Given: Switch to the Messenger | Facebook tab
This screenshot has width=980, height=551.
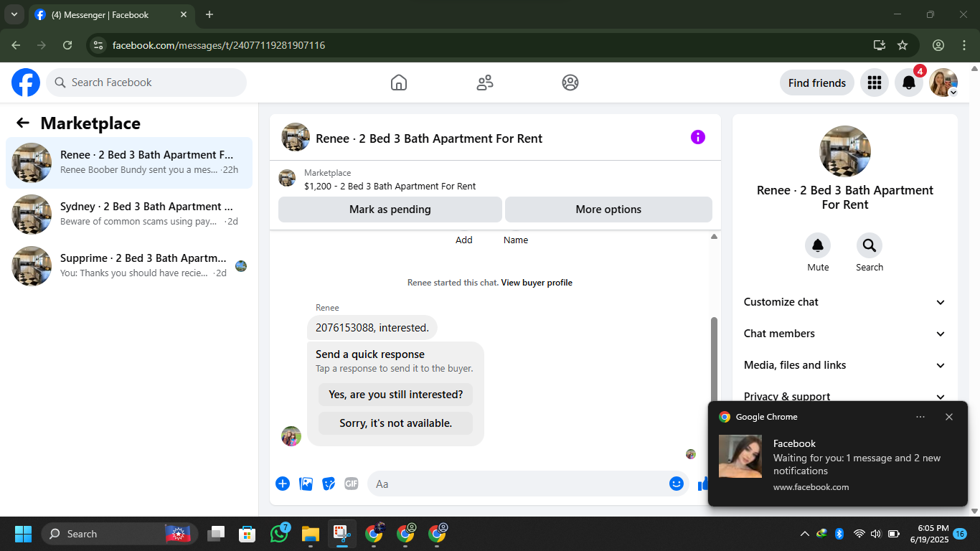Looking at the screenshot, I should tap(111, 14).
